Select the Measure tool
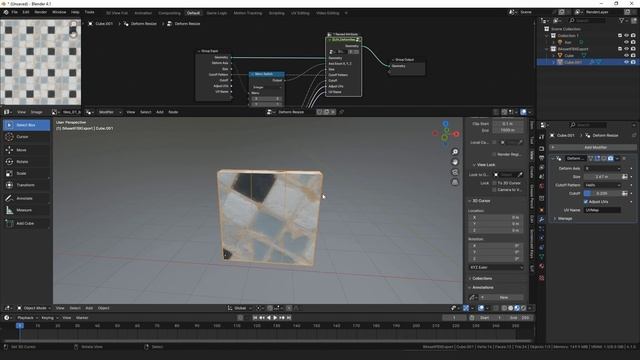 [x=27, y=210]
